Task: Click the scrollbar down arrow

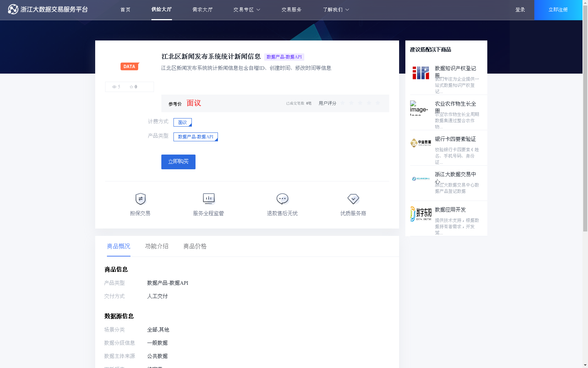Action: (585, 365)
